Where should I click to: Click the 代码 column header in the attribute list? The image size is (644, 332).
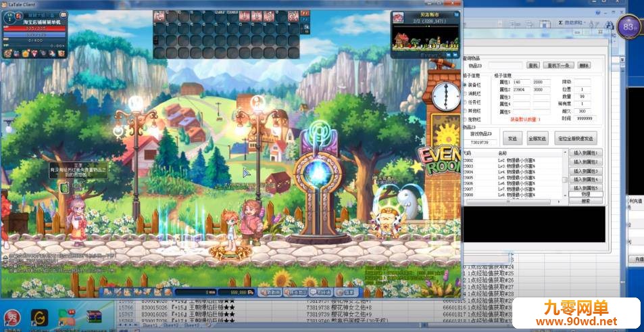click(x=468, y=153)
